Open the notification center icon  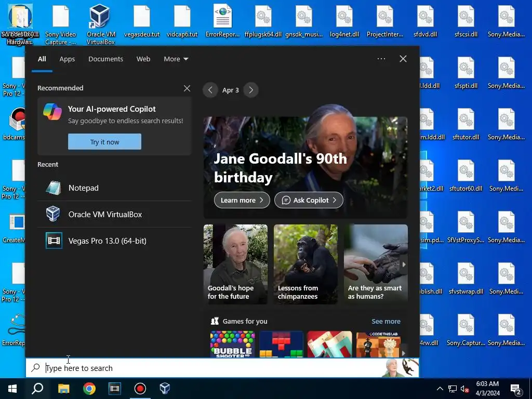click(x=516, y=389)
